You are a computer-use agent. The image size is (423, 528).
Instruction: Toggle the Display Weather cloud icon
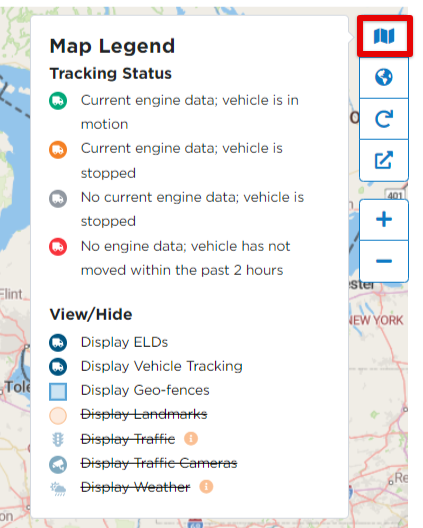pos(58,489)
